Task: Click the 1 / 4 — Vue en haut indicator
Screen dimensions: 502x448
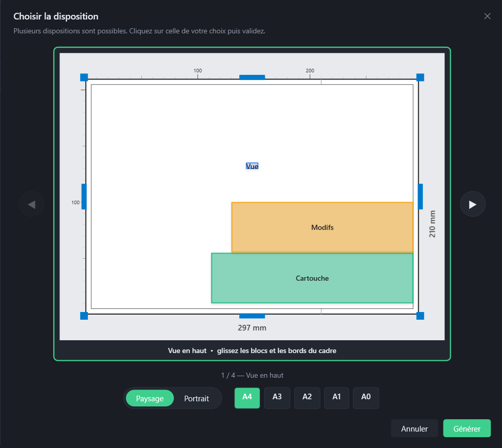Action: (x=252, y=375)
